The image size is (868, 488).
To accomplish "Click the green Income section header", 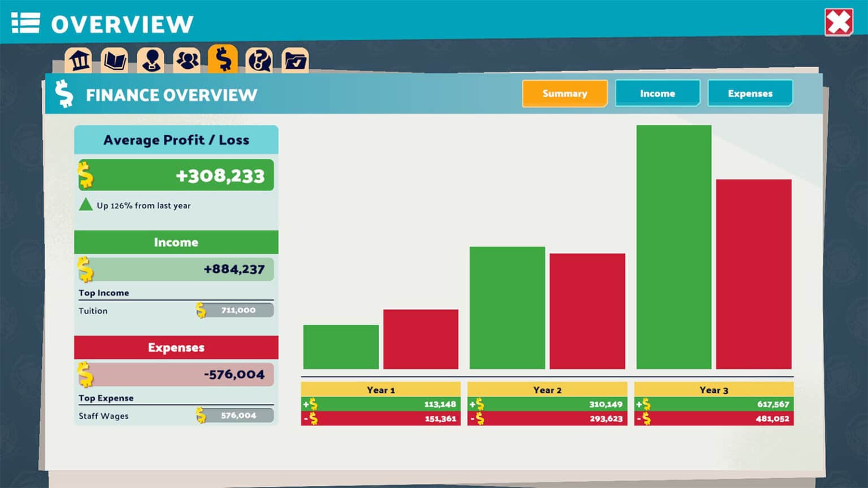I will pos(176,242).
